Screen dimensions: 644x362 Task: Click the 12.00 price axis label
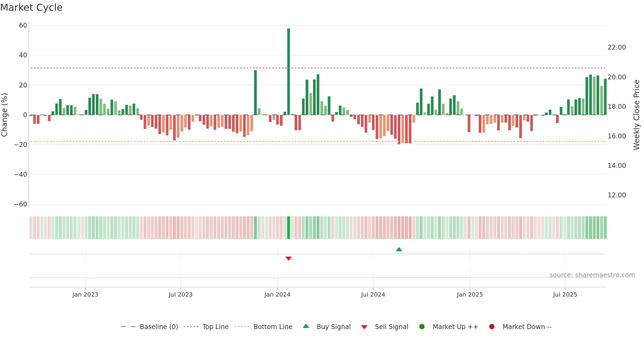coord(617,195)
